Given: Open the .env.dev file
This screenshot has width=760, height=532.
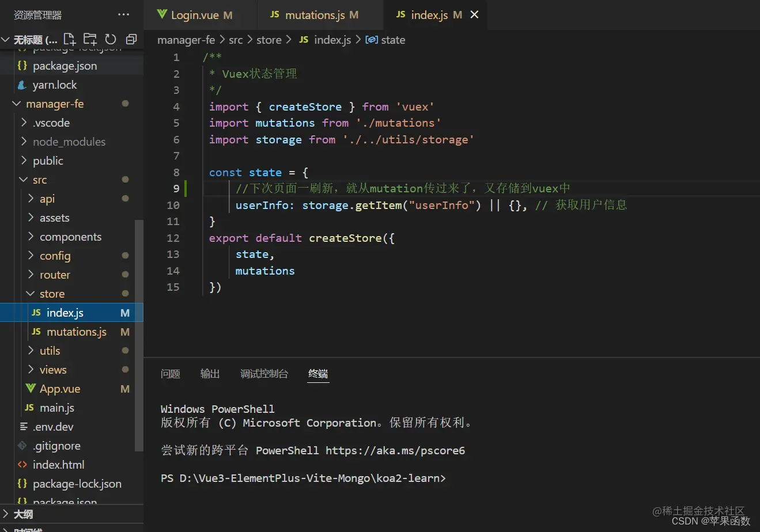Looking at the screenshot, I should click(71, 427).
